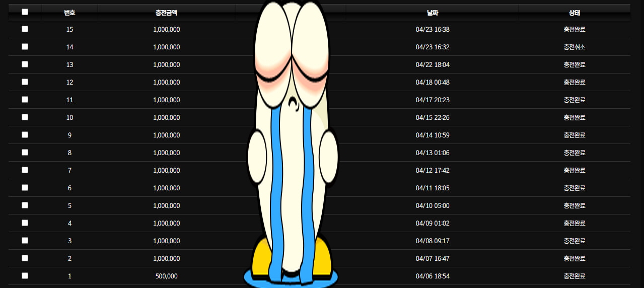Click the 충전금액 column header
Image resolution: width=644 pixels, height=288 pixels.
pyautogui.click(x=166, y=13)
